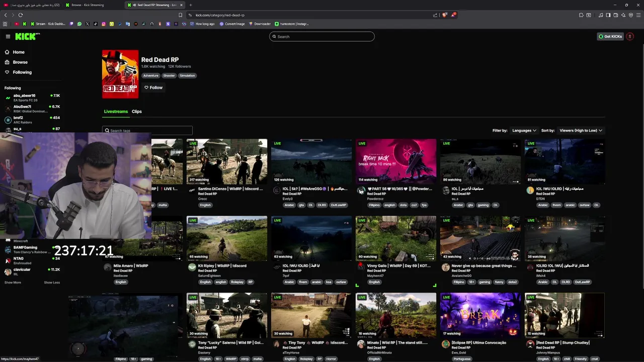Open clavicular channel in Following
644x362 pixels.
tap(32, 271)
